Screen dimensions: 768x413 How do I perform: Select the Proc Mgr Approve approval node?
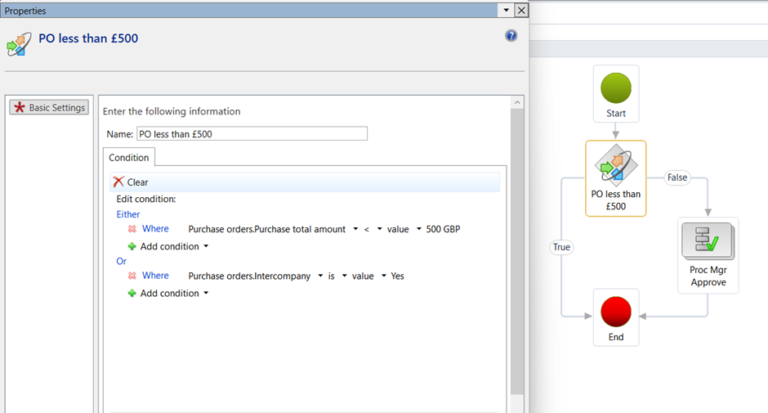pyautogui.click(x=708, y=255)
